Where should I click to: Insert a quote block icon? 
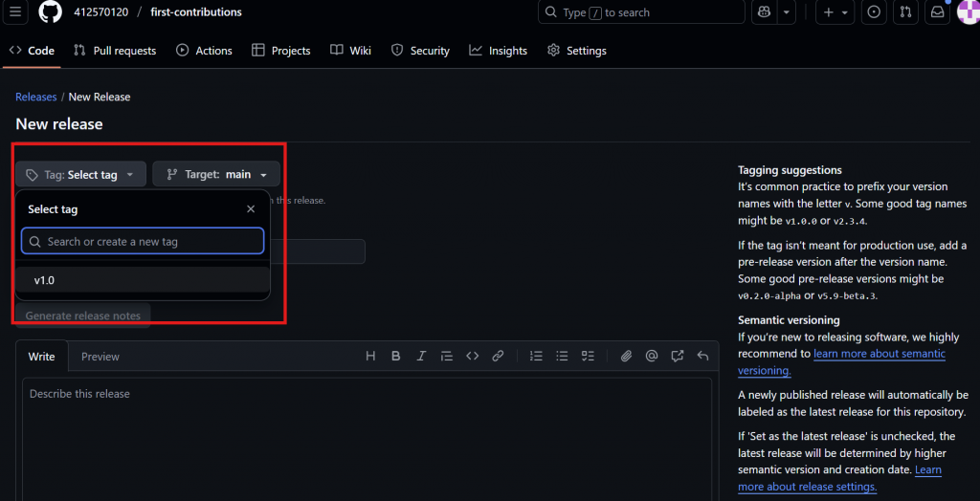click(x=446, y=356)
